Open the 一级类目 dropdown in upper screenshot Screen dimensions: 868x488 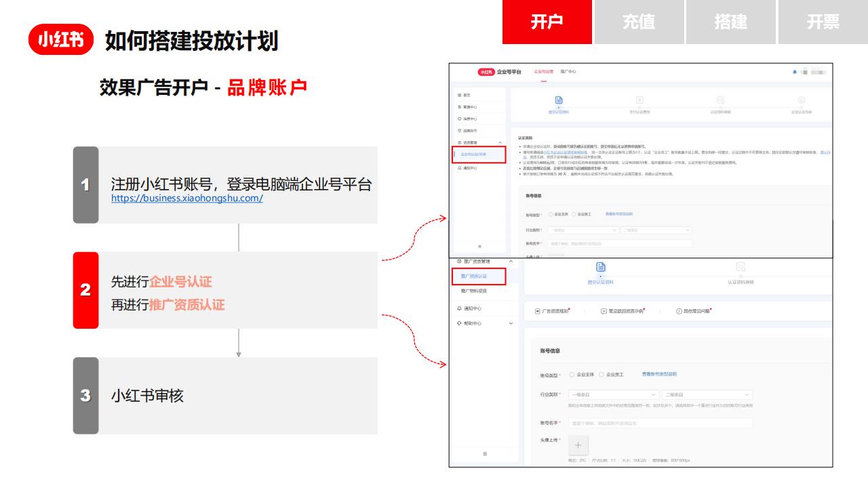pos(582,230)
